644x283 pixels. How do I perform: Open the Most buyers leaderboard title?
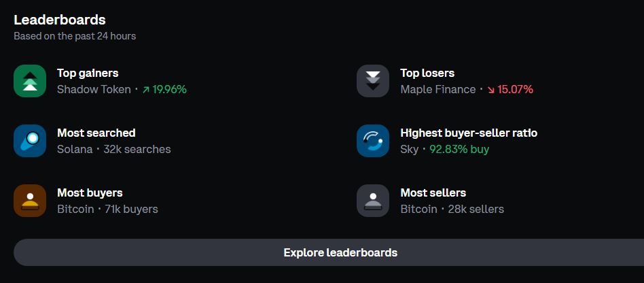click(90, 193)
